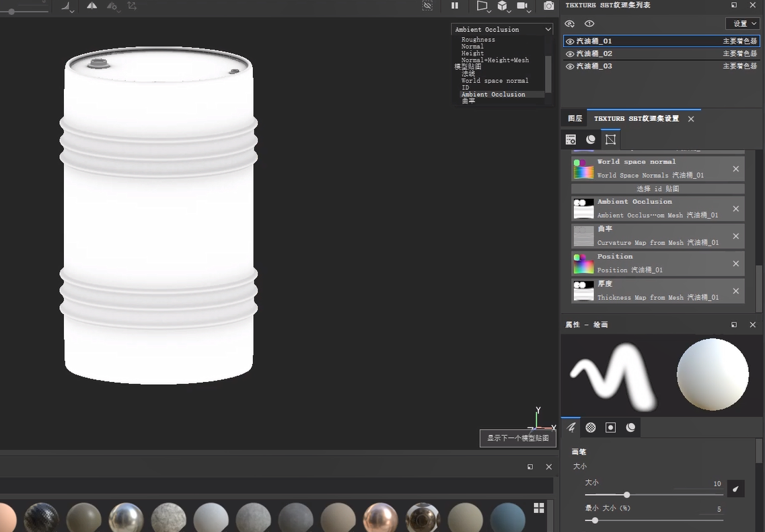Toggle visibility of 汽油桶_01 texture set
The image size is (765, 532).
(570, 41)
